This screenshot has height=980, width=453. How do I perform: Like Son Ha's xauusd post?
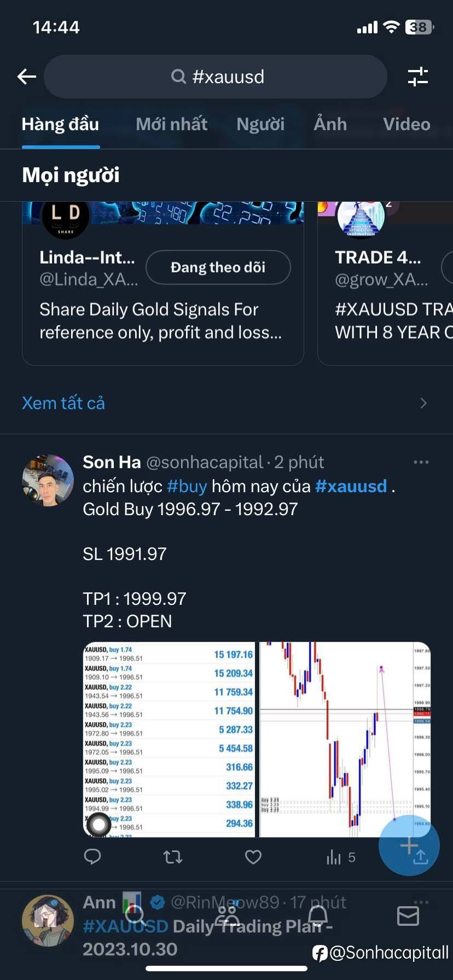pos(253,856)
